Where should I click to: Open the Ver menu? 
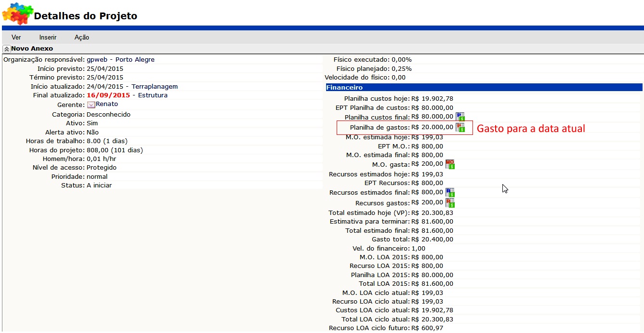coord(16,38)
